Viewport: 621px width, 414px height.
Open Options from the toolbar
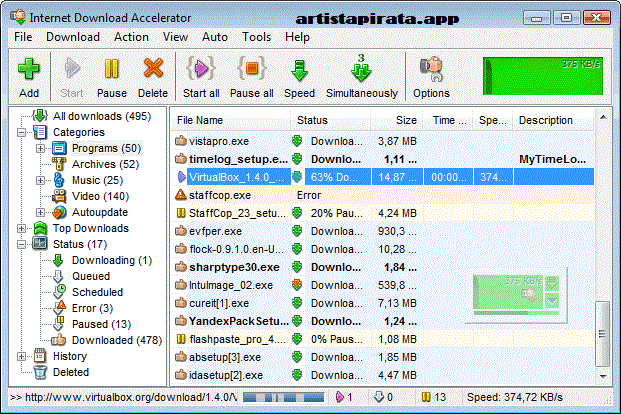[x=431, y=78]
